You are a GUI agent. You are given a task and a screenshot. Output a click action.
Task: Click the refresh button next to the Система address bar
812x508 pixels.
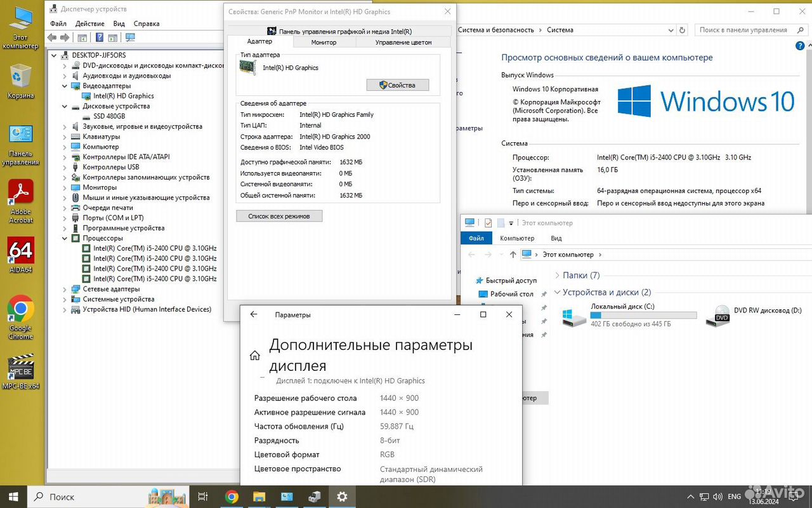[x=682, y=30]
